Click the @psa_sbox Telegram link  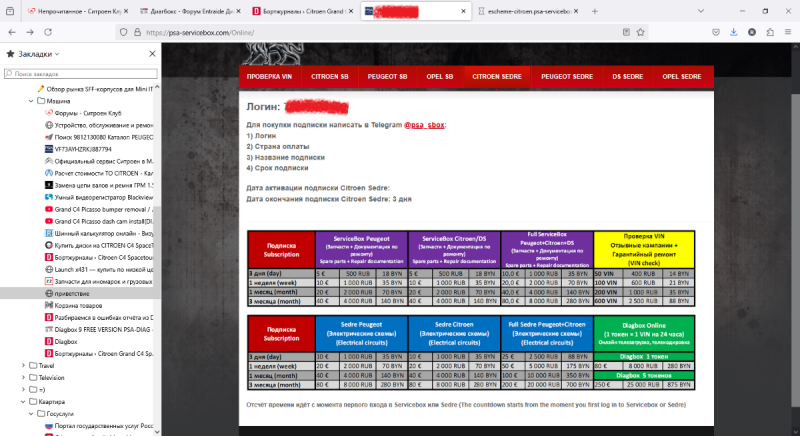[x=424, y=125]
